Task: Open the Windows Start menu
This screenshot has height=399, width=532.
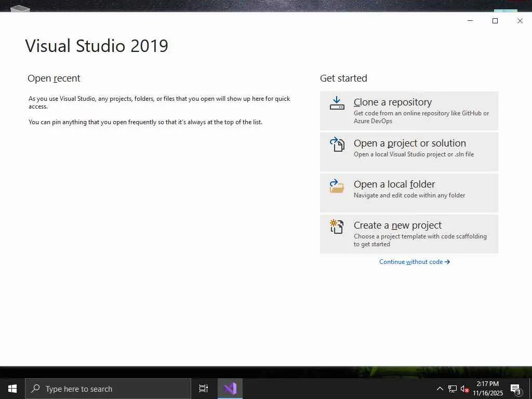Action: [12, 389]
